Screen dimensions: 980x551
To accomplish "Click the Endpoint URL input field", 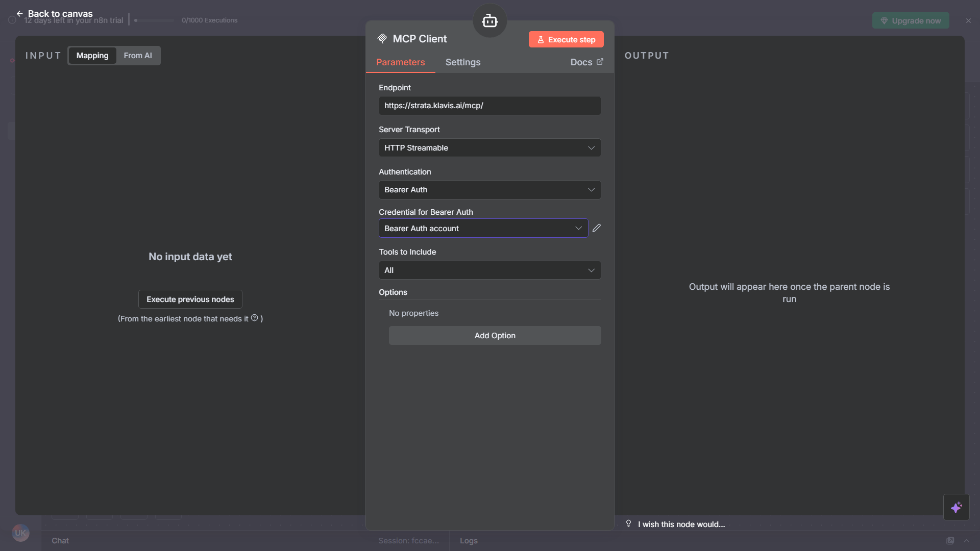I will (489, 105).
